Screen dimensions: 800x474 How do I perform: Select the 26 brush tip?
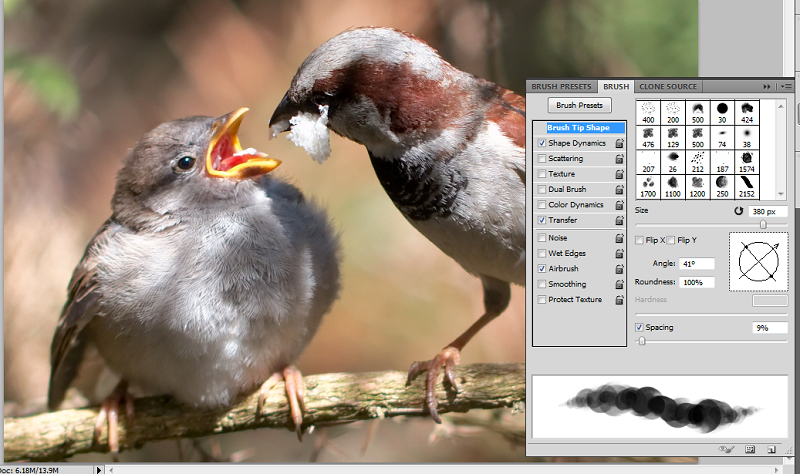coord(673,162)
